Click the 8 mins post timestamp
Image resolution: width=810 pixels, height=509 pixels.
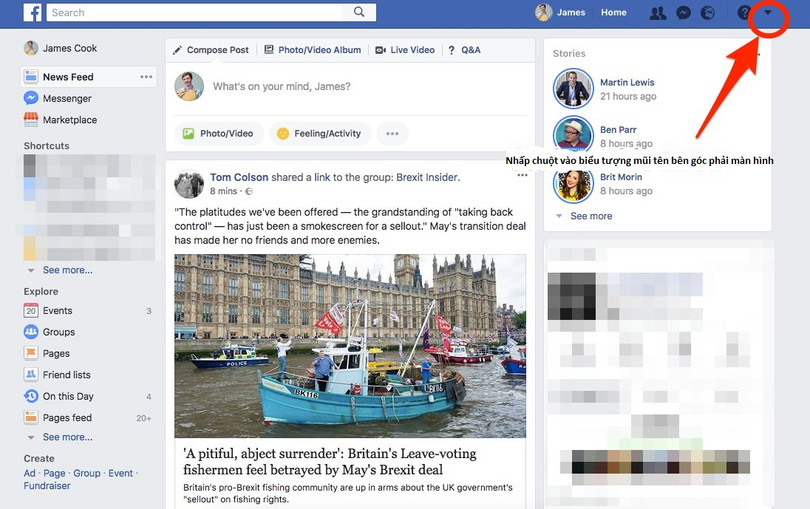click(x=223, y=191)
